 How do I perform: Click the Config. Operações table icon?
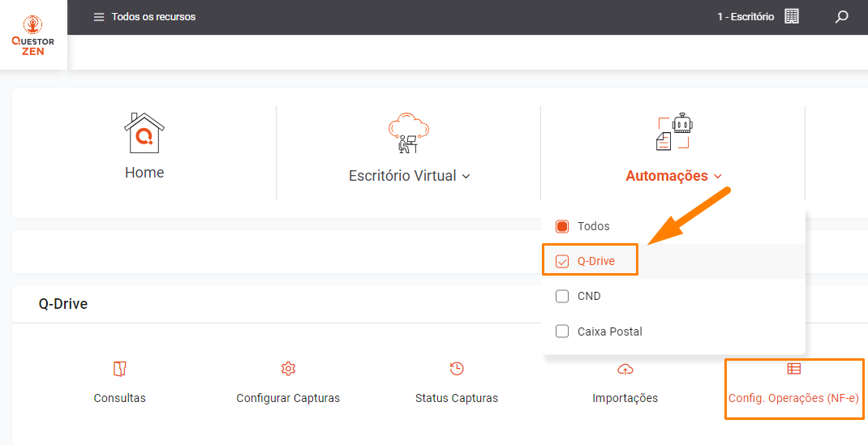tap(794, 369)
